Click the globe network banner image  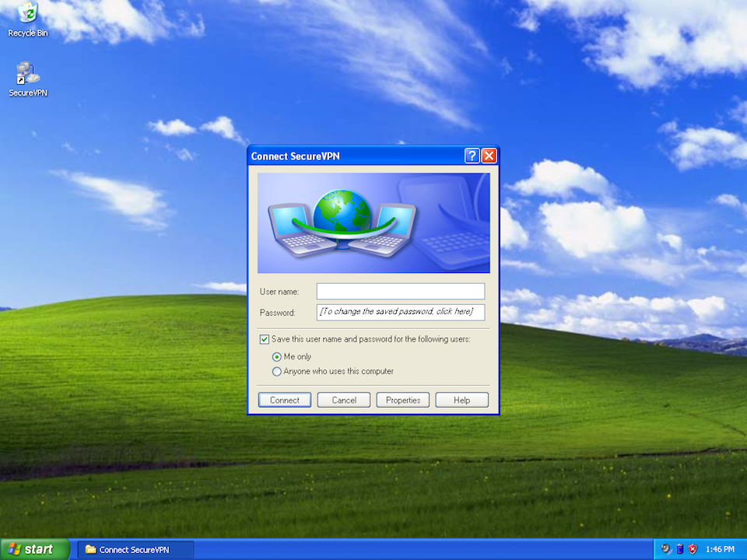pos(373,222)
